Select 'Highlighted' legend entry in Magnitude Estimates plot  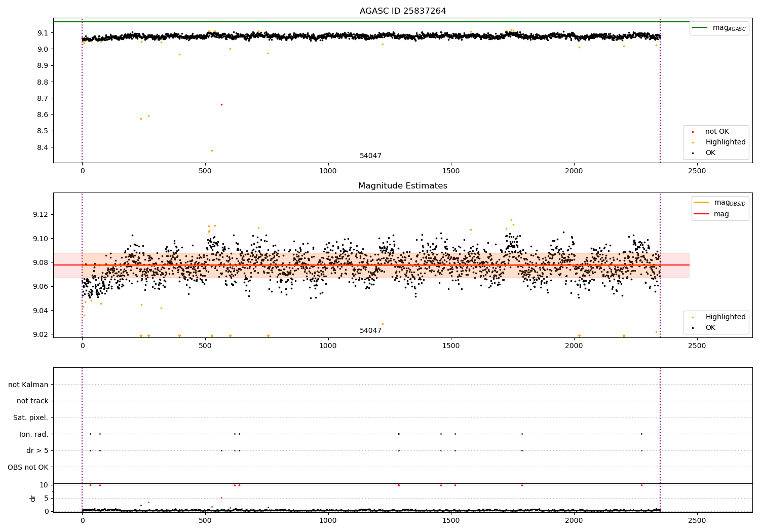(726, 317)
